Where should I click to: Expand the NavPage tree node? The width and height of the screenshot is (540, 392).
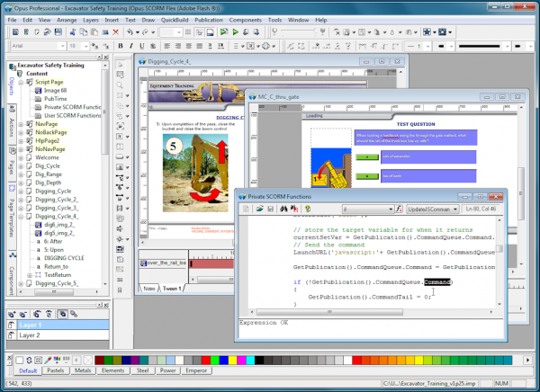tap(21, 123)
